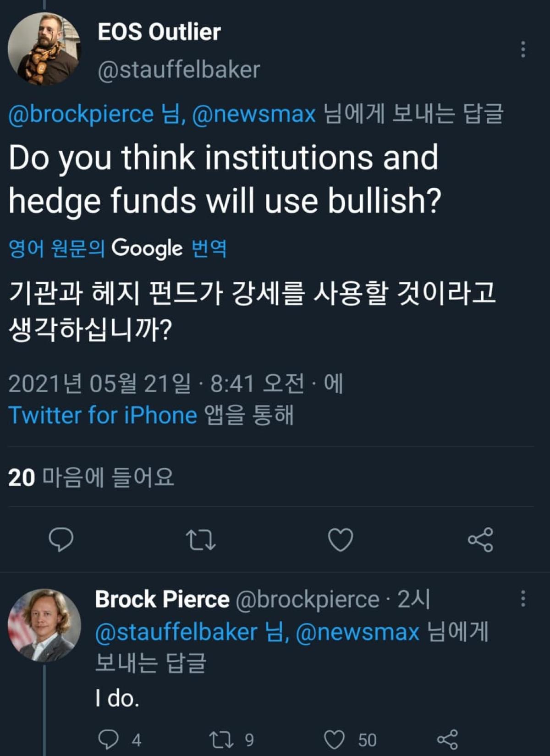Reply to Brock Pierce's 'I do.' tweet
Screen dimensions: 550x756
click(109, 740)
